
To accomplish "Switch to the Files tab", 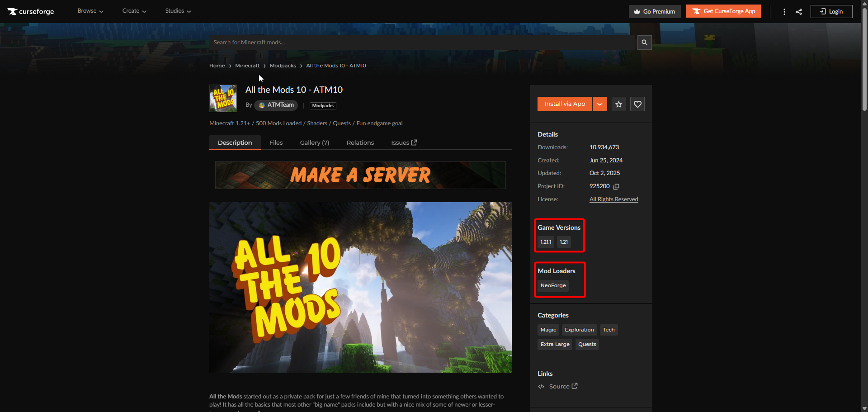I will click(x=276, y=142).
